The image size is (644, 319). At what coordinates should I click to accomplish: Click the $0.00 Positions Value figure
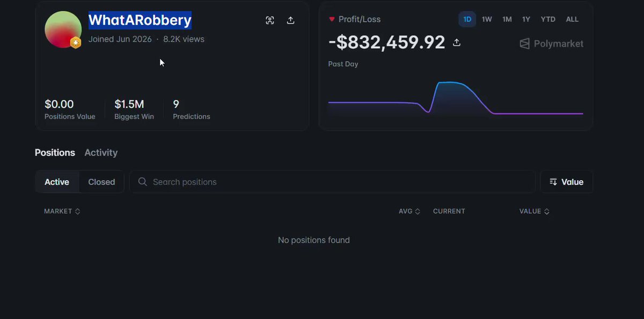(59, 104)
